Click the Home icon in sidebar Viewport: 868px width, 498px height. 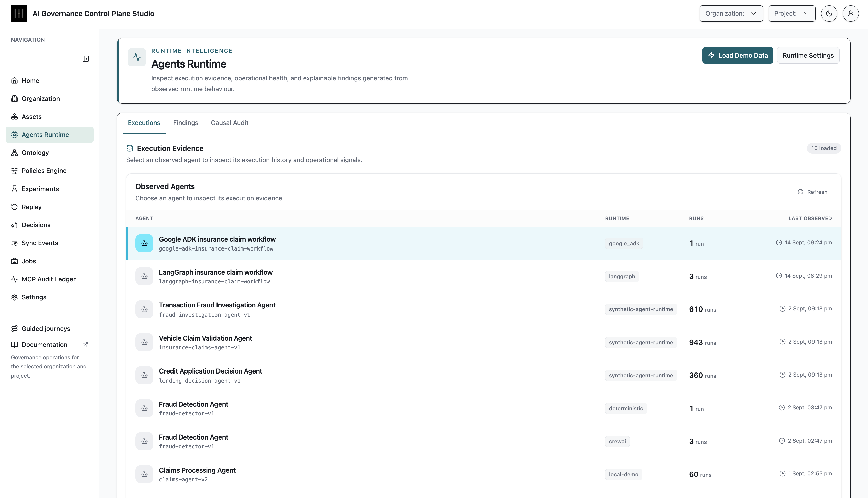(14, 80)
